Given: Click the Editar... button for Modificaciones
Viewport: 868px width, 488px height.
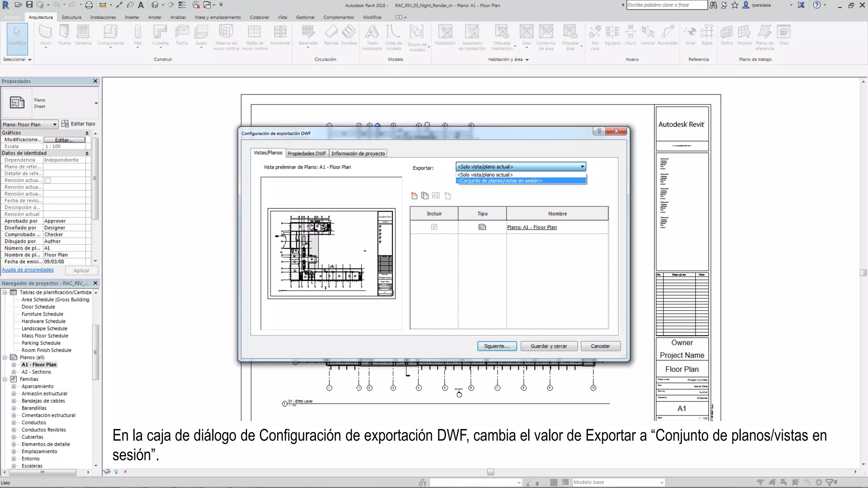Looking at the screenshot, I should (x=64, y=140).
